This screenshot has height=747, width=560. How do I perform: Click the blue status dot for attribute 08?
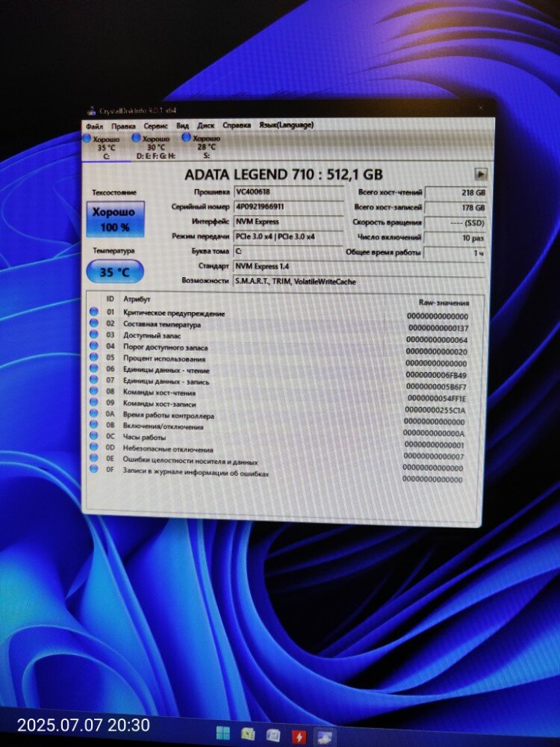pyautogui.click(x=94, y=391)
